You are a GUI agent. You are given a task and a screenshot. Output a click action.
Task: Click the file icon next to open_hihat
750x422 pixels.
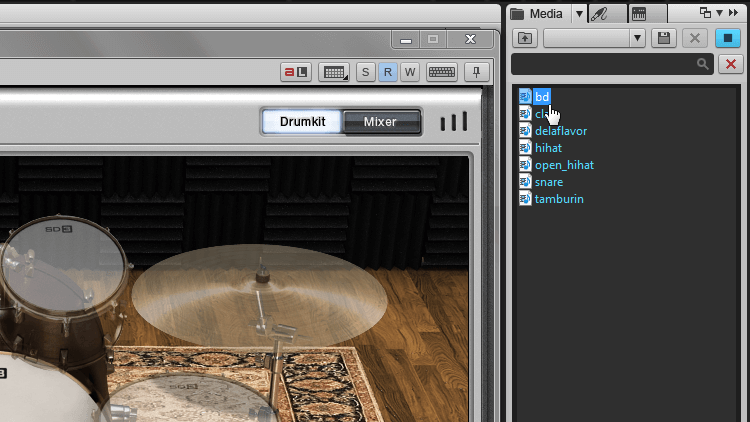click(525, 165)
